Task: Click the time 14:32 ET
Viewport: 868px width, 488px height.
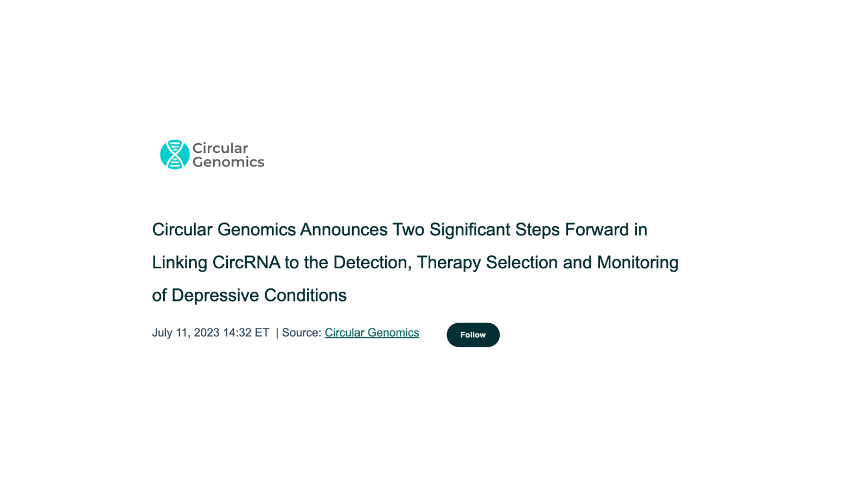Action: coord(246,332)
